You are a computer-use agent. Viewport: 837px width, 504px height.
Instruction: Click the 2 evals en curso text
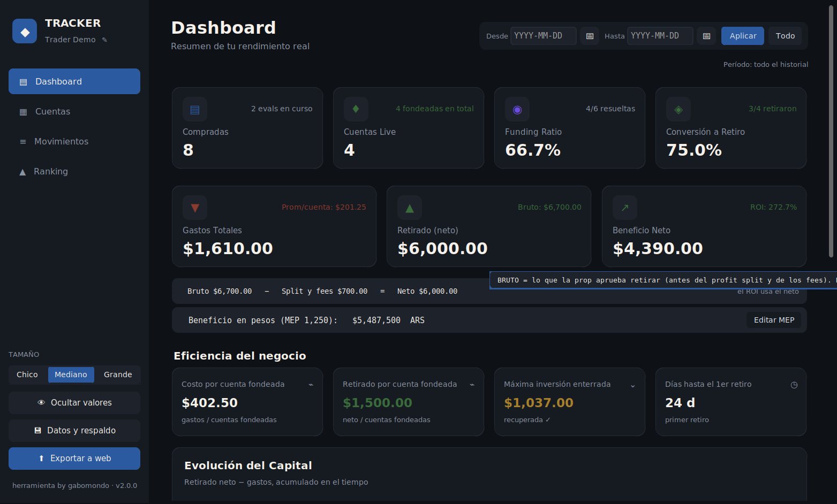(x=282, y=109)
